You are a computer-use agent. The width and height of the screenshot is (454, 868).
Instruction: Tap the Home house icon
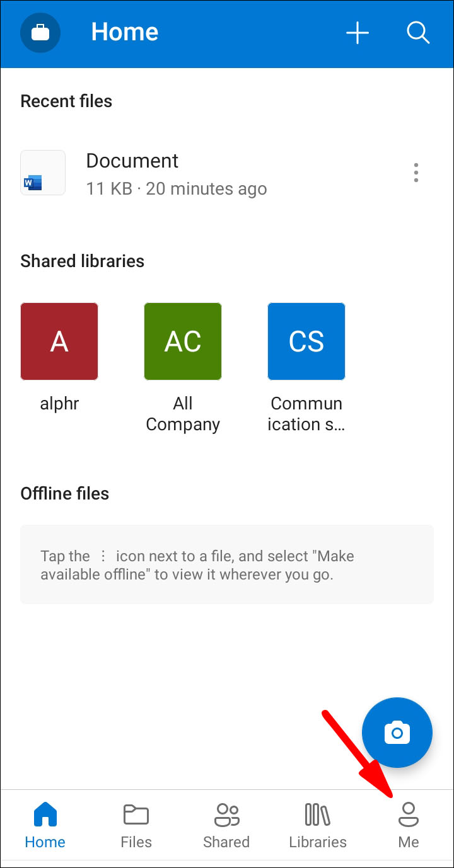pyautogui.click(x=45, y=815)
